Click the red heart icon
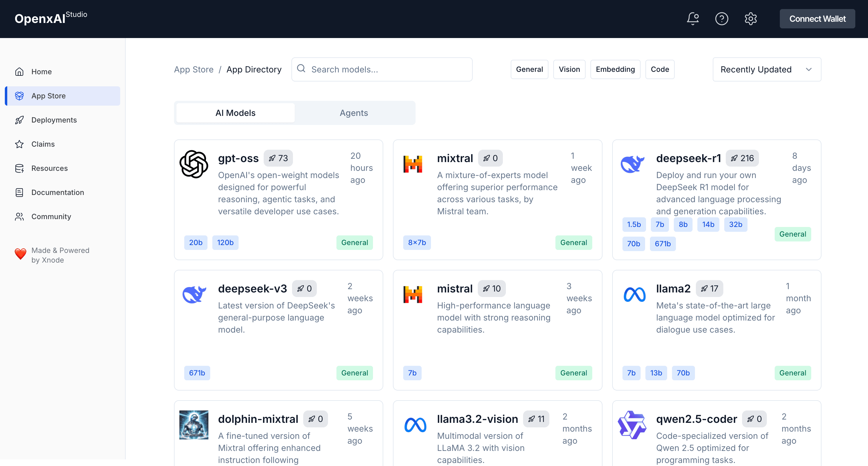The width and height of the screenshot is (868, 466). pyautogui.click(x=20, y=254)
